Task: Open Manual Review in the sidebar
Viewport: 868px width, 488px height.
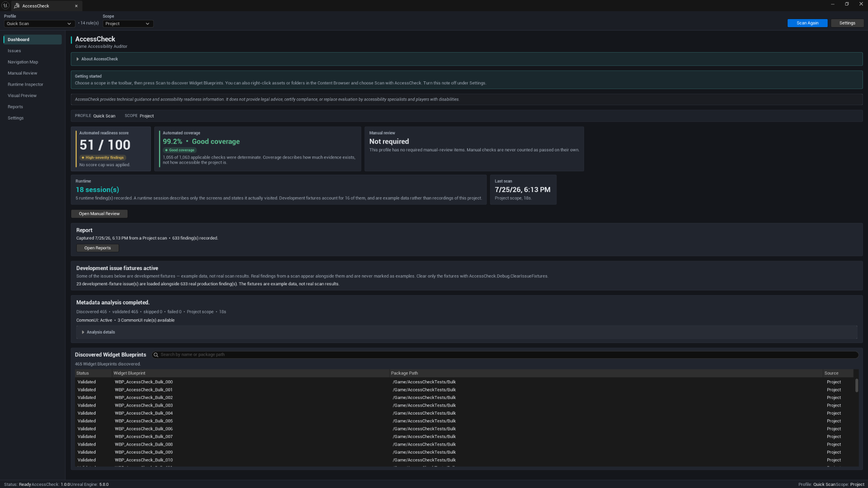Action: pyautogui.click(x=32, y=73)
